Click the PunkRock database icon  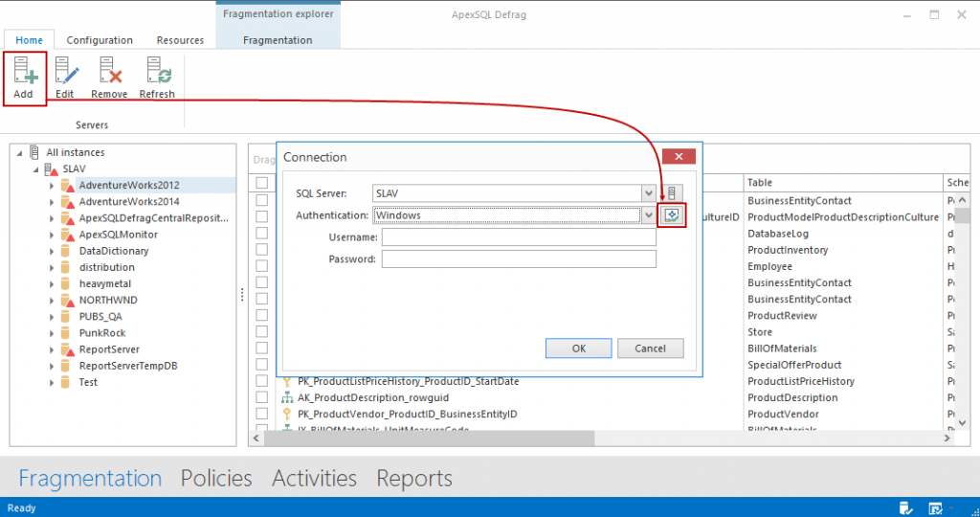(x=65, y=332)
